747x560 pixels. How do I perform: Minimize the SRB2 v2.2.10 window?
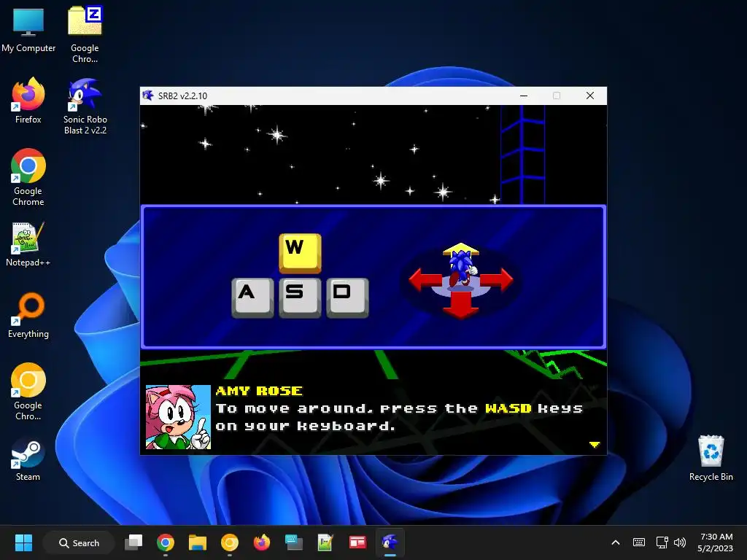(x=524, y=96)
